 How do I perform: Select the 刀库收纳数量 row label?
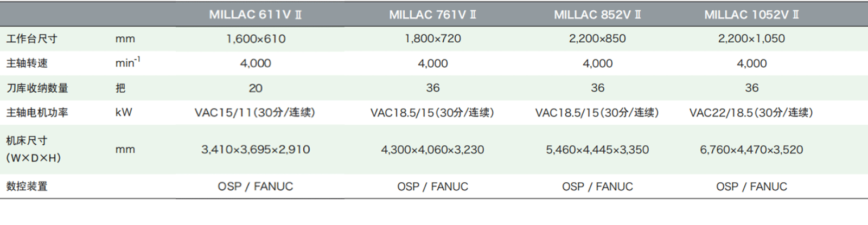pos(37,88)
